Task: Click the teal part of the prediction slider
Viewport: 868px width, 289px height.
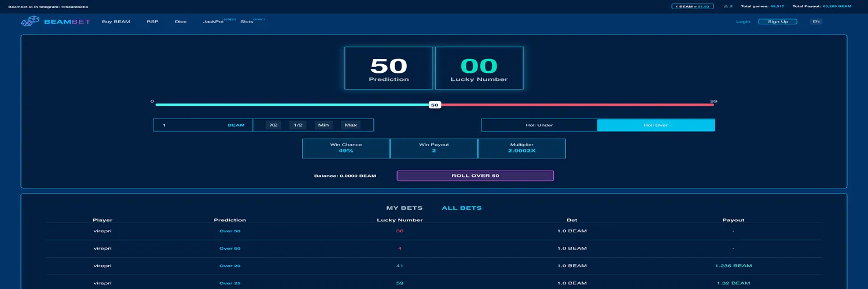Action: pyautogui.click(x=292, y=105)
